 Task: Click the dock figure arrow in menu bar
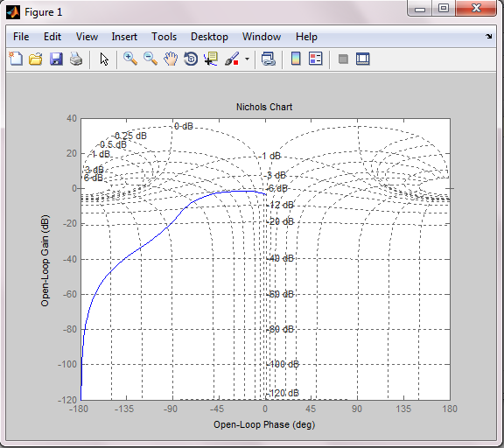[489, 37]
